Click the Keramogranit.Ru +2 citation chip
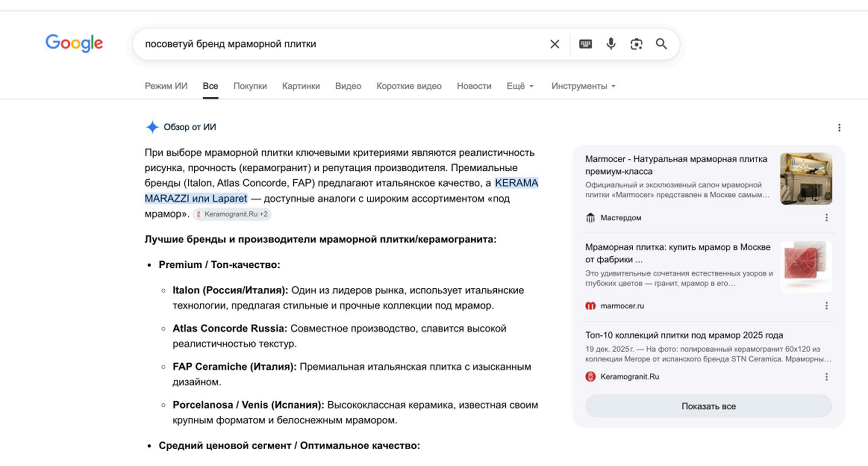This screenshot has height=466, width=868. click(x=232, y=214)
